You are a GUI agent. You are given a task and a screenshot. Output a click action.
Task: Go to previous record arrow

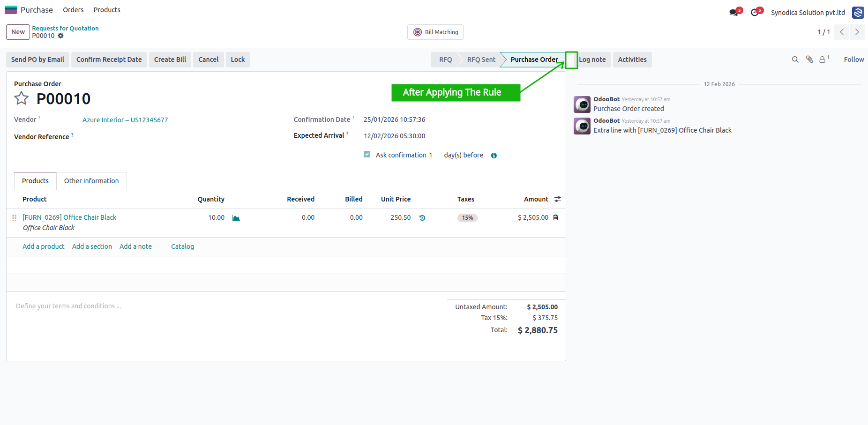(x=842, y=32)
